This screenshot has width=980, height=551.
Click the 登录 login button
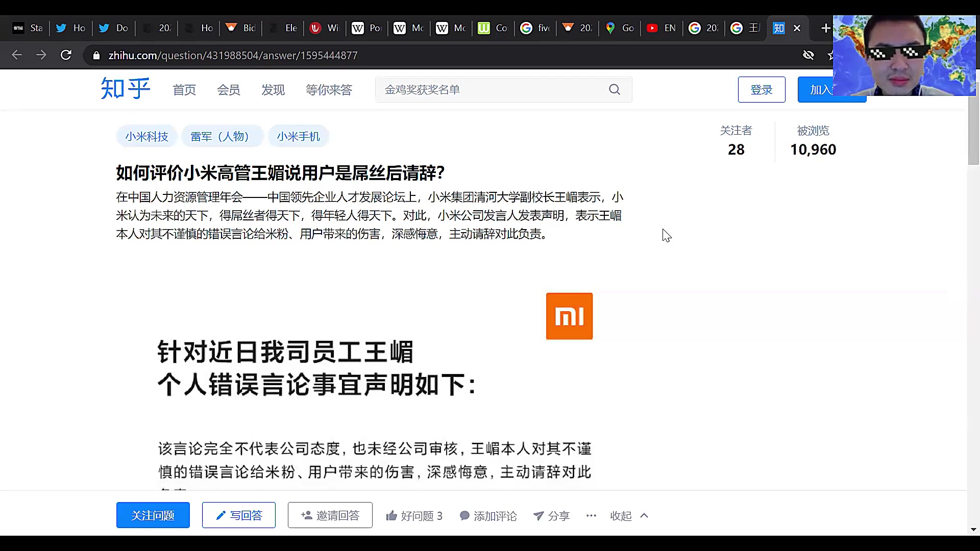point(762,90)
